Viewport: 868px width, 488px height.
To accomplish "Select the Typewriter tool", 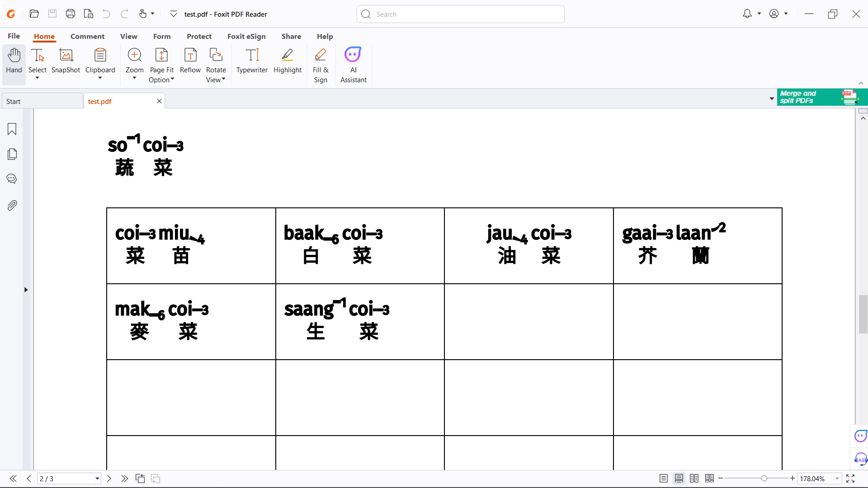I will pos(252,61).
